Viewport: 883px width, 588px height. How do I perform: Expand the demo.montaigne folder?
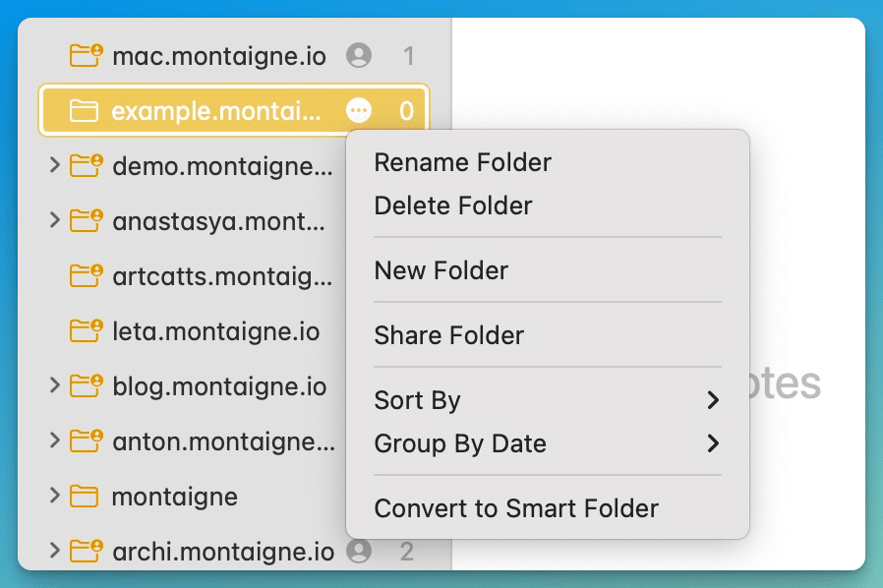[x=55, y=166]
